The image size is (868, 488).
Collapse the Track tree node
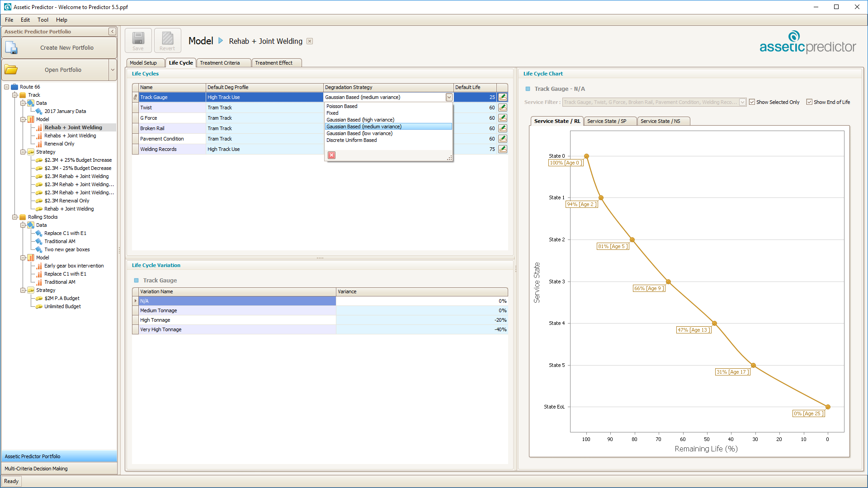(x=14, y=95)
